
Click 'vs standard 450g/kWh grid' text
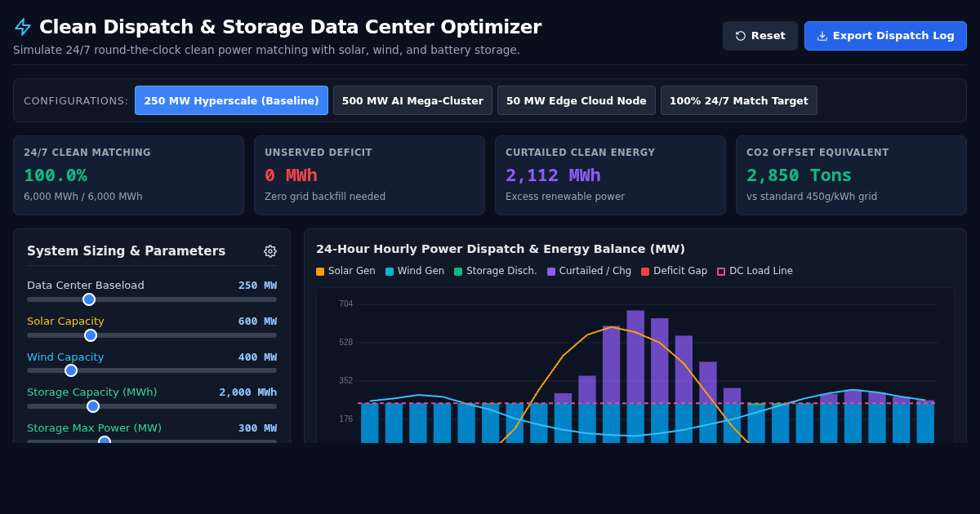812,197
